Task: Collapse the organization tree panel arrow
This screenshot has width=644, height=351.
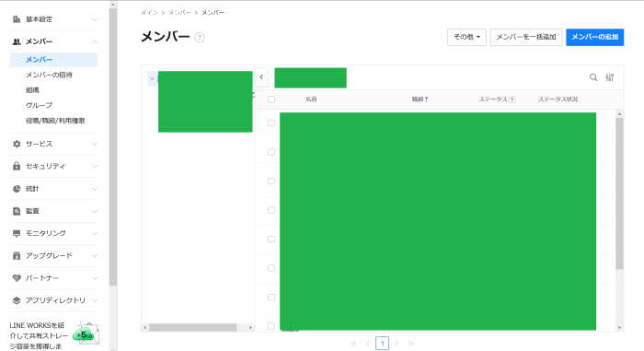Action: coord(261,77)
